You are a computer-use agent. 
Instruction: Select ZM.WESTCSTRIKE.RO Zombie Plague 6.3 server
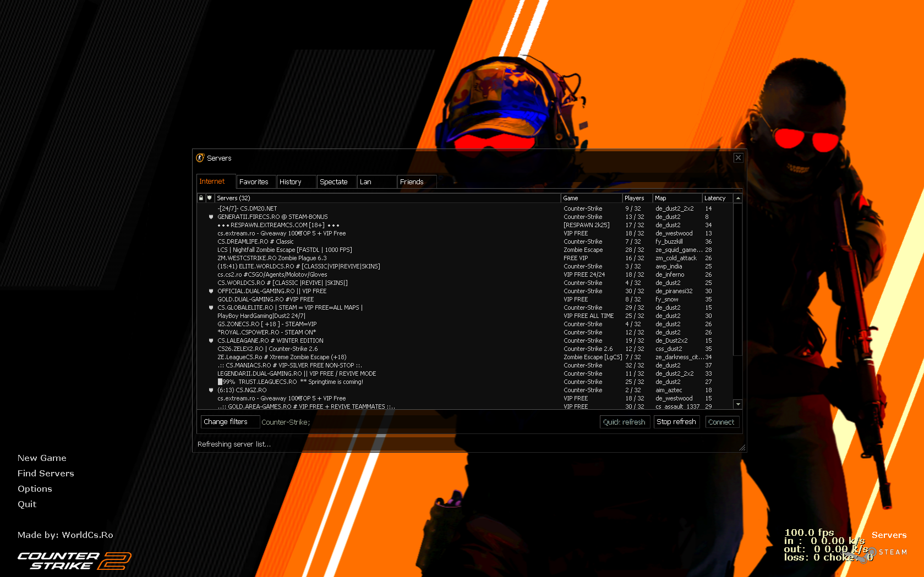coord(464,258)
